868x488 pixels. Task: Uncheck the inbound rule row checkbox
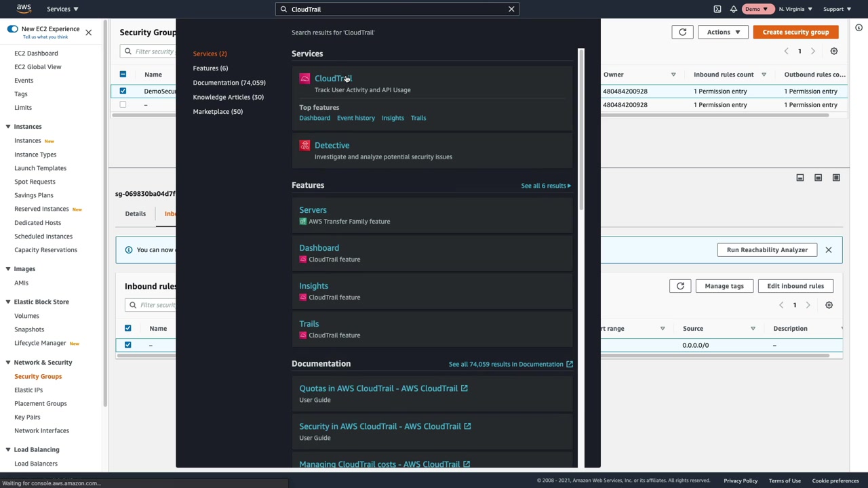pos(127,345)
